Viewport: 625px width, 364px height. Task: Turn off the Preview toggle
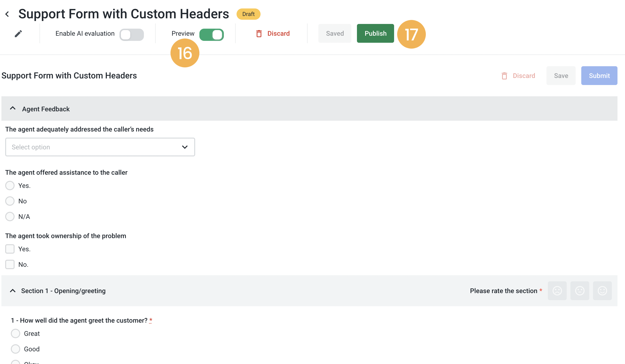pyautogui.click(x=212, y=35)
